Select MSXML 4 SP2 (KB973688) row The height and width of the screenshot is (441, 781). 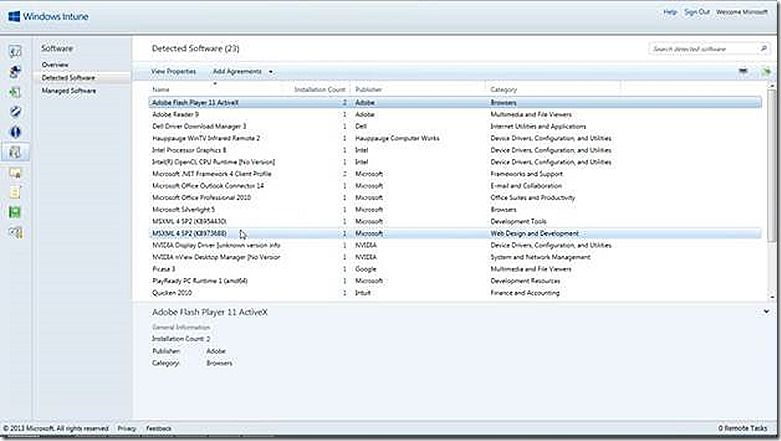coord(455,233)
